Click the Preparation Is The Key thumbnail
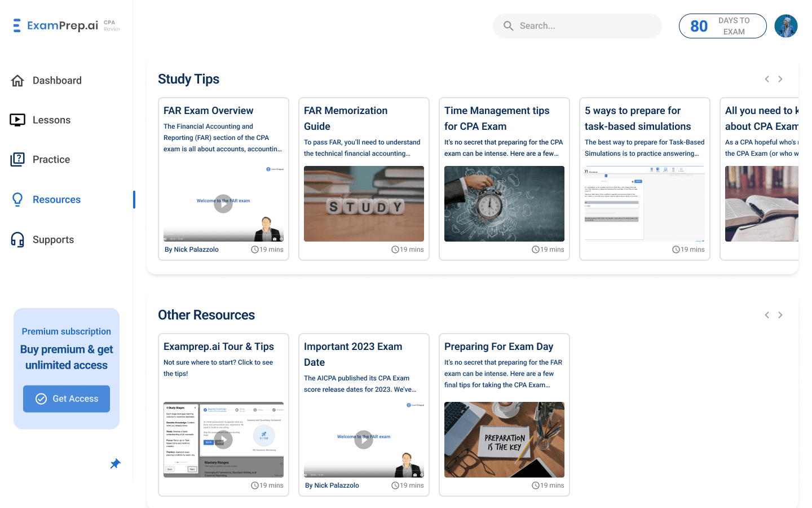The width and height of the screenshot is (812, 508). click(504, 440)
